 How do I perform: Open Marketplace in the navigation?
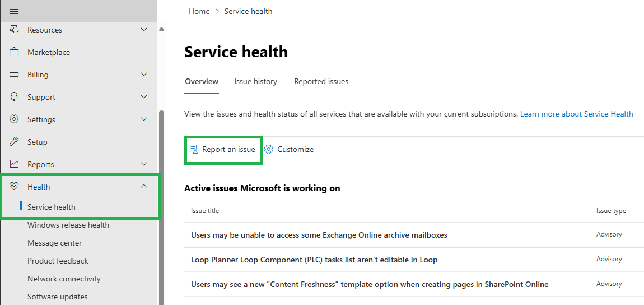[49, 52]
